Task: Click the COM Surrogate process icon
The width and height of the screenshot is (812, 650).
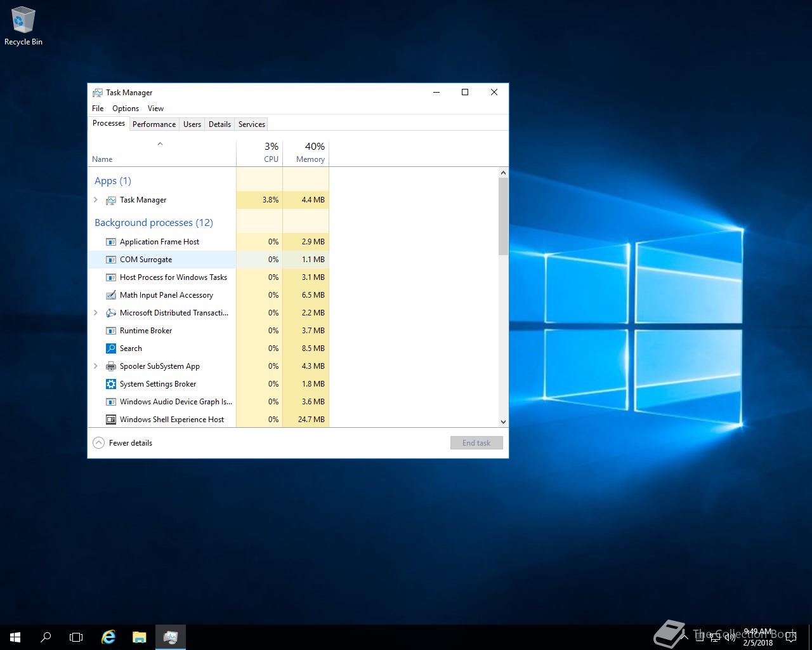Action: pyautogui.click(x=110, y=260)
